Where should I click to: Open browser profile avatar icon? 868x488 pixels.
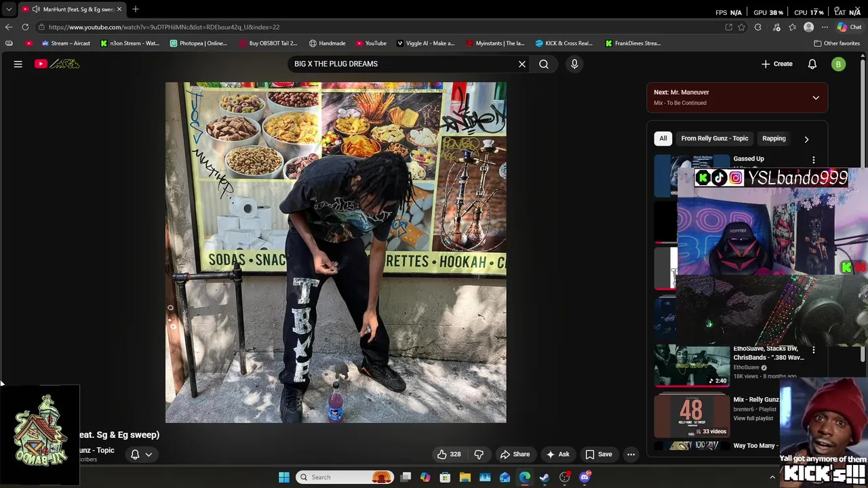pyautogui.click(x=808, y=27)
